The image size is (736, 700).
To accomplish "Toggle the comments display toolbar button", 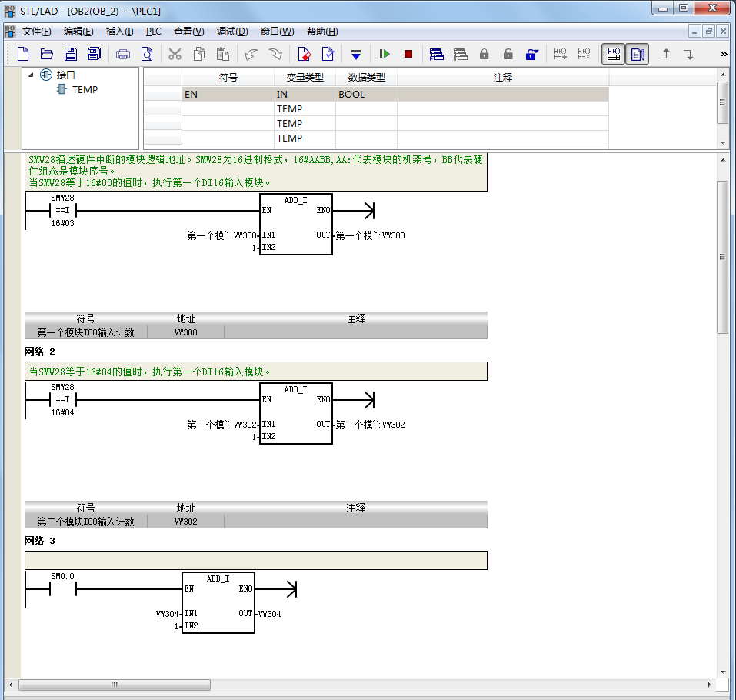I will pos(638,54).
